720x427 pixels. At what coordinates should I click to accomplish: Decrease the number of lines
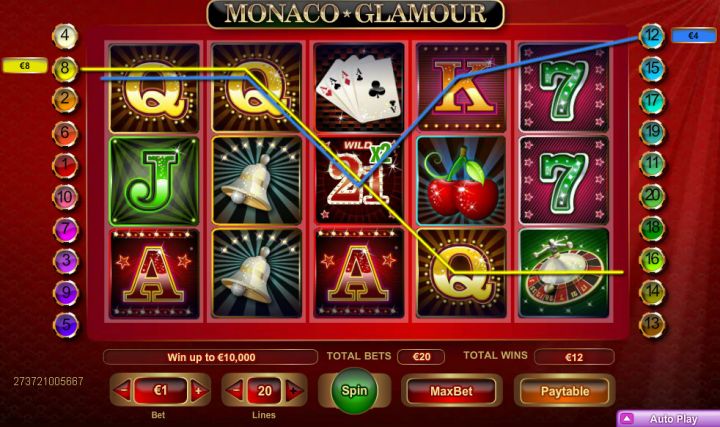pyautogui.click(x=235, y=391)
